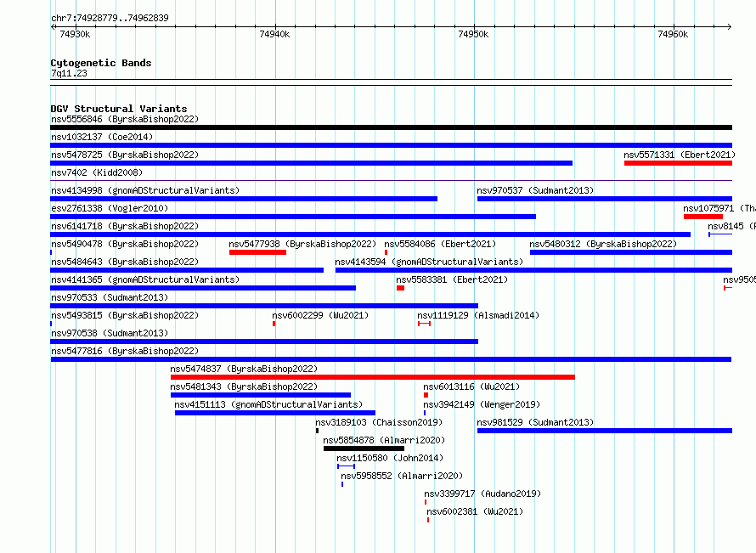Click the blue nsv1032137 Coe2014 bar

click(391, 145)
